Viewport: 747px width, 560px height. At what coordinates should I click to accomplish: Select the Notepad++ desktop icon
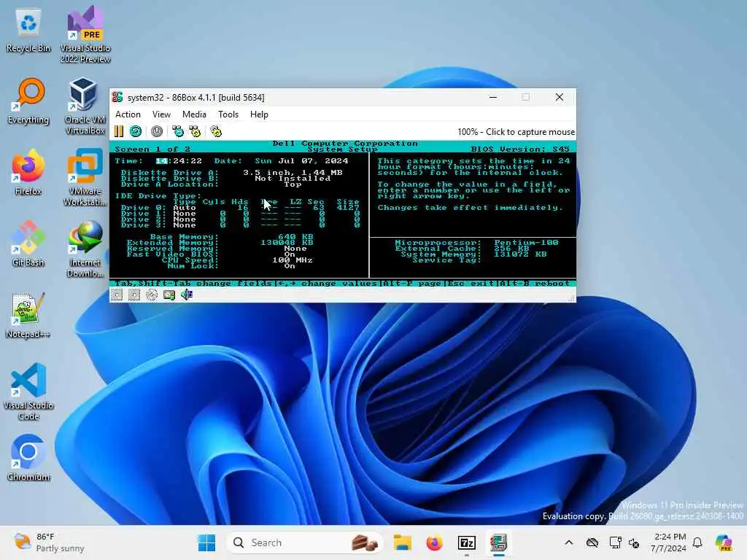pos(28,315)
